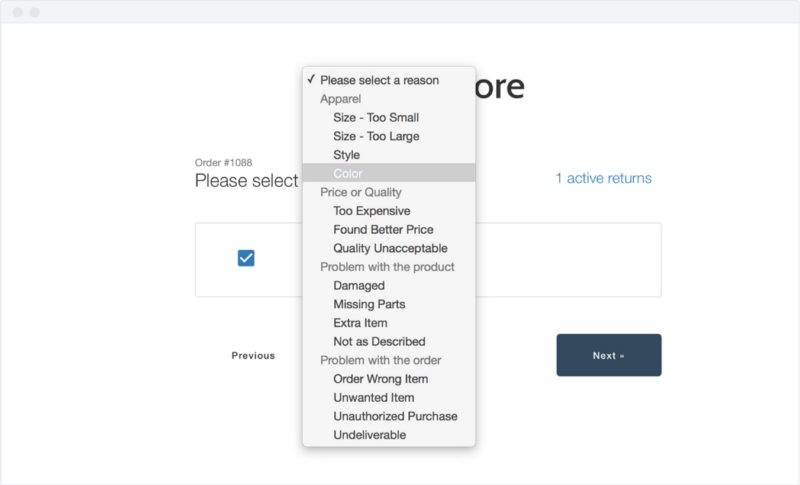
Task: Choose 'Please select a reason' placeholder option
Action: pyautogui.click(x=379, y=80)
